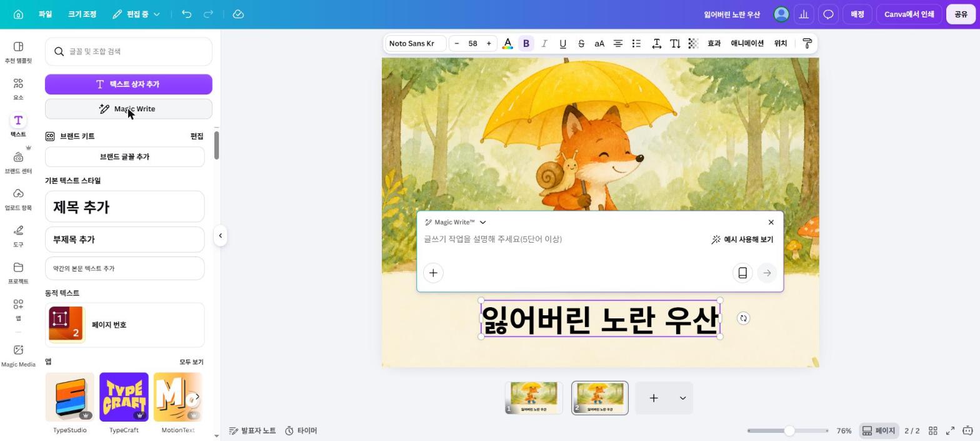Collapse the side panel arrow
The image size is (980, 441).
coord(220,236)
